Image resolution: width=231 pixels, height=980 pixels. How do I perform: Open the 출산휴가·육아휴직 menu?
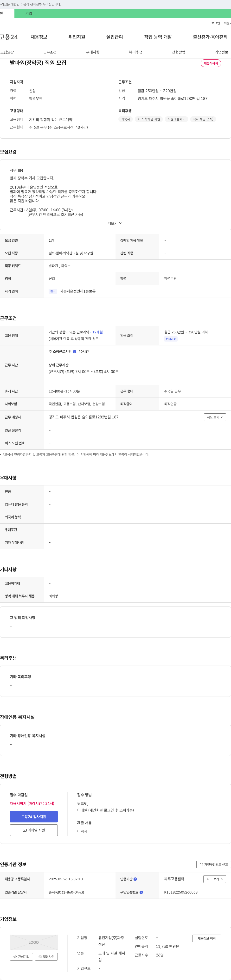(210, 37)
